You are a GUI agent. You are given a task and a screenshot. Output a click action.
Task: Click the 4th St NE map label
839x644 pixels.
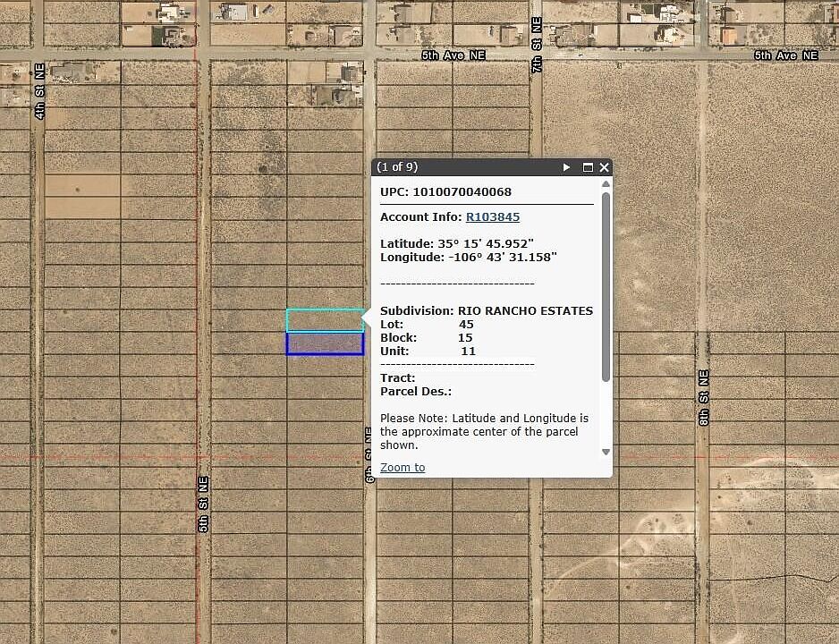39,91
